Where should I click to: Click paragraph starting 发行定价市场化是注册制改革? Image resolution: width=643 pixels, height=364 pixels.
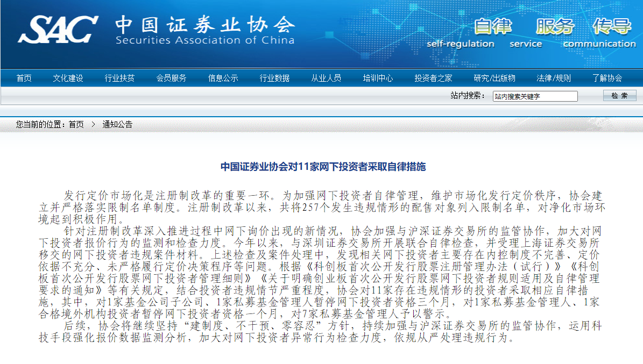point(322,208)
